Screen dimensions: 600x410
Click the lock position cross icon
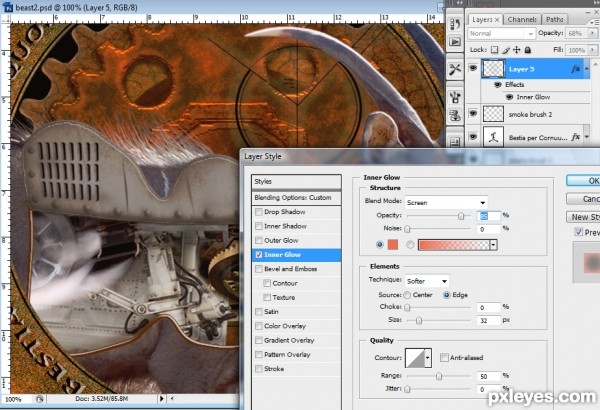517,50
